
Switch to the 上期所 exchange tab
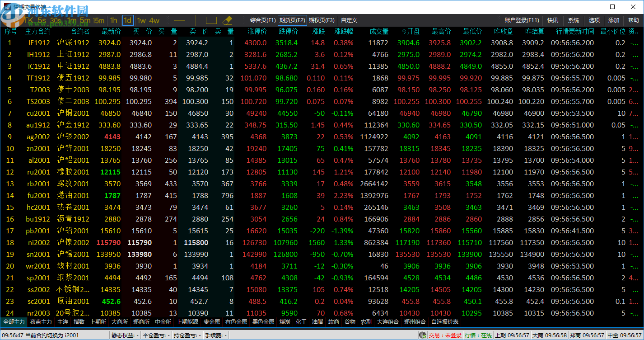tap(98, 322)
